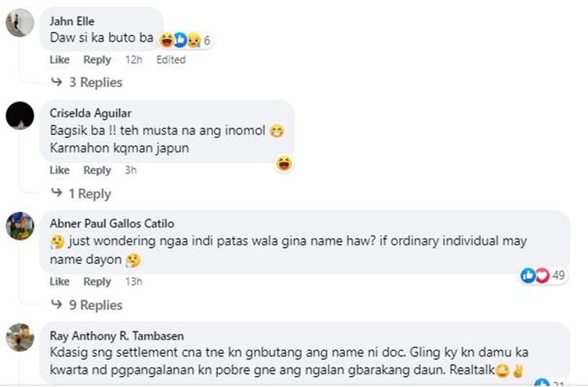Viewport: 588px width, 387px height.
Task: Reply to Abner Paul Gallos Catilo's comment
Action: click(x=97, y=282)
